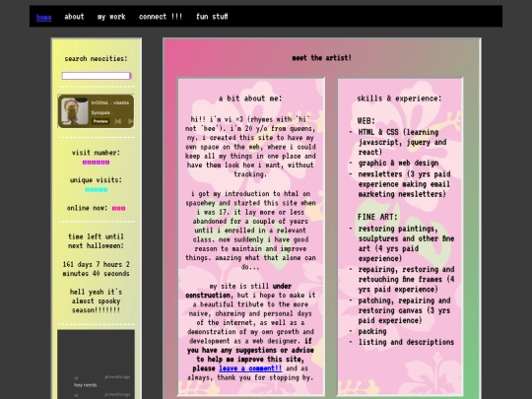Click the FINE ART: section label
This screenshot has height=399, width=532.
377,217
